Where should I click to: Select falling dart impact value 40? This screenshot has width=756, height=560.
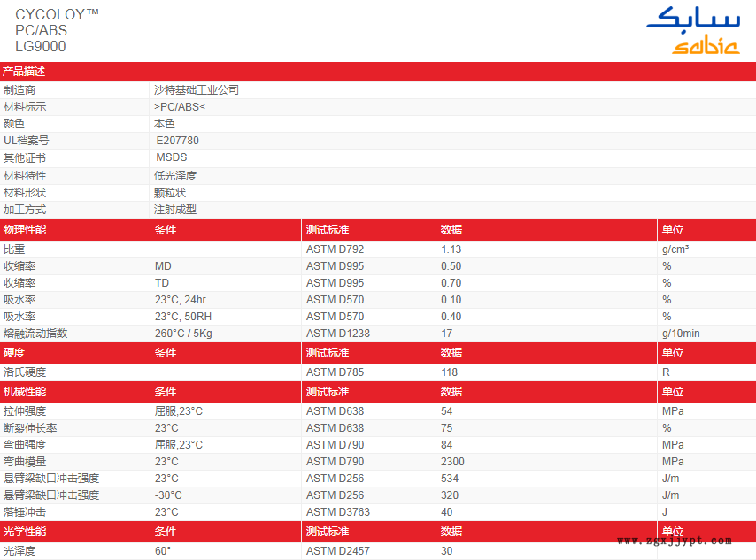point(446,512)
